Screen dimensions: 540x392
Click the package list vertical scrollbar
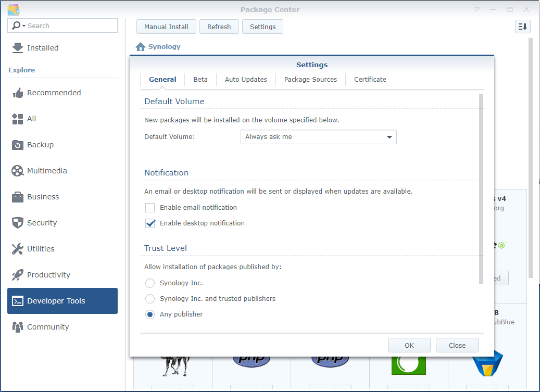pos(531,158)
